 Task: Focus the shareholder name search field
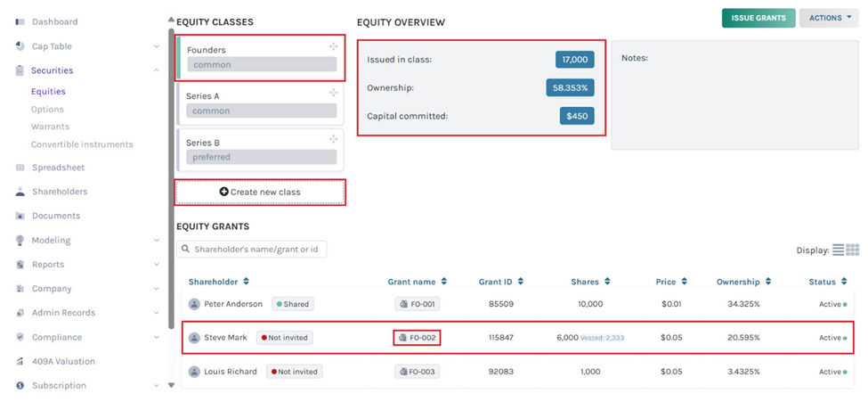click(251, 250)
